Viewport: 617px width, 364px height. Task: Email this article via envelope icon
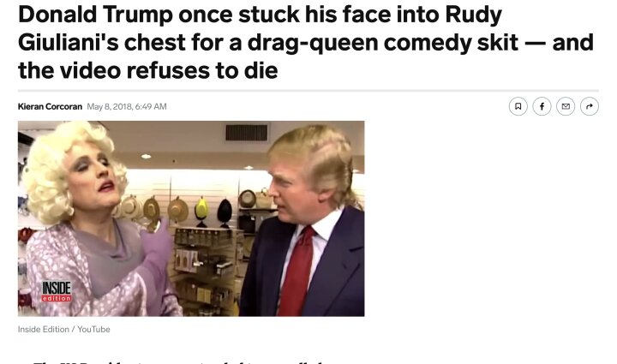tap(566, 106)
